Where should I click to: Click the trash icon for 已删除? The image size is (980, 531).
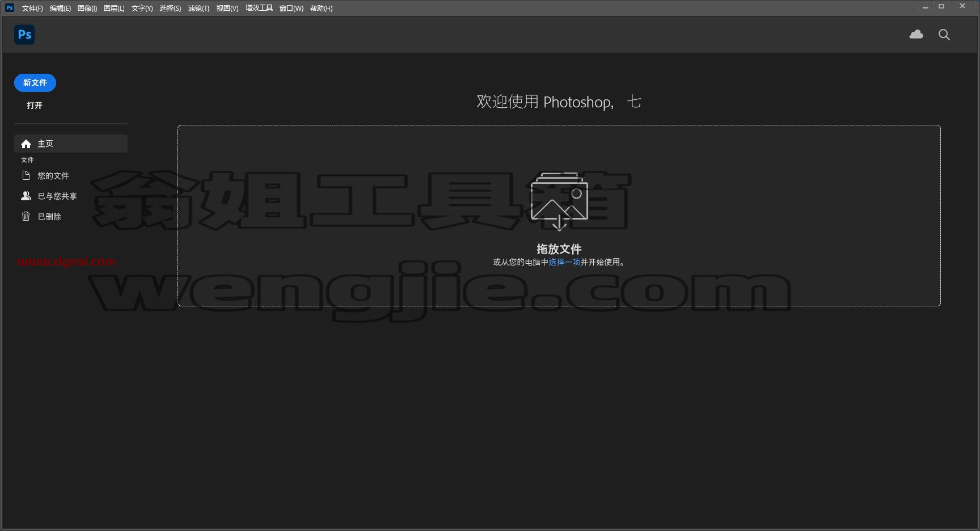(x=26, y=216)
